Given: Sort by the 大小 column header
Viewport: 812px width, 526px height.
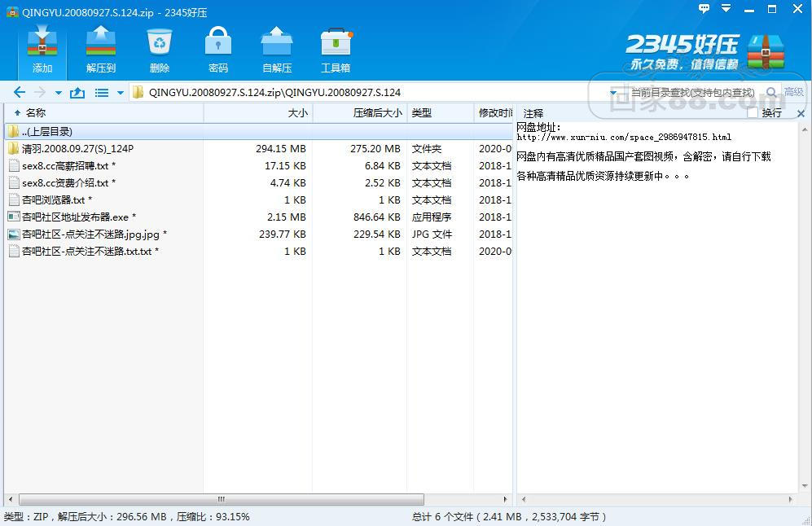Looking at the screenshot, I should pos(258,113).
